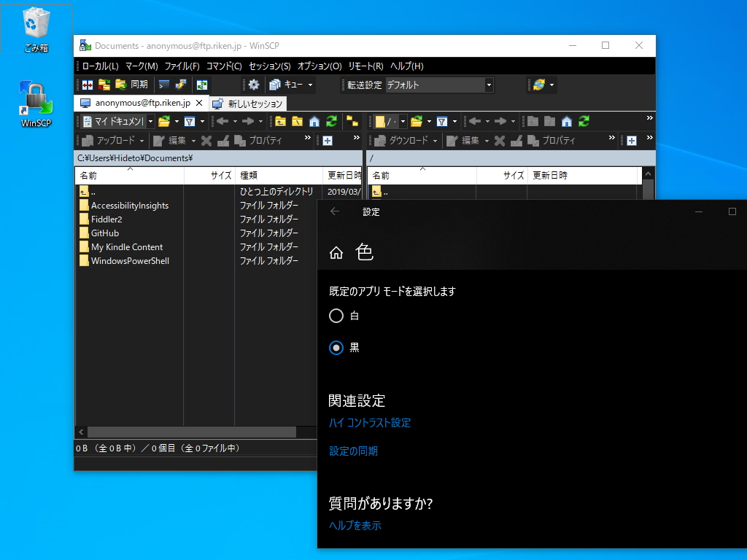The width and height of the screenshot is (747, 560).
Task: Select the 白 (white) app mode
Action: tap(336, 316)
